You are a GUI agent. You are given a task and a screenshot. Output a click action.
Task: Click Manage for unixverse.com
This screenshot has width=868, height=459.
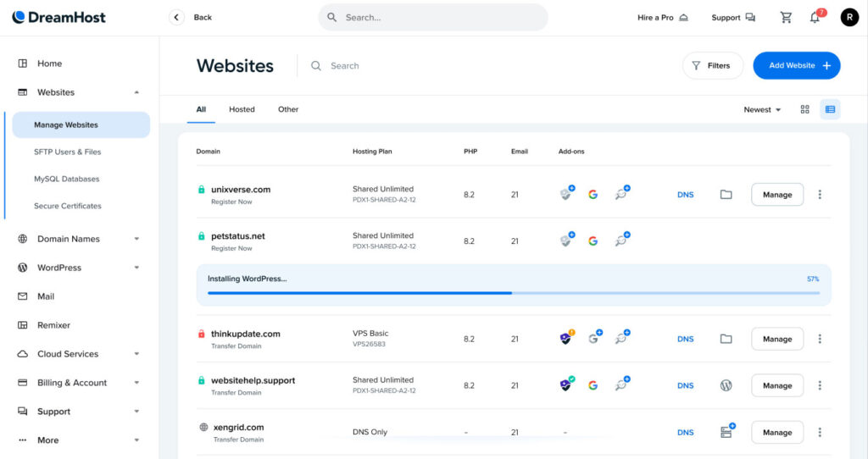pyautogui.click(x=777, y=195)
